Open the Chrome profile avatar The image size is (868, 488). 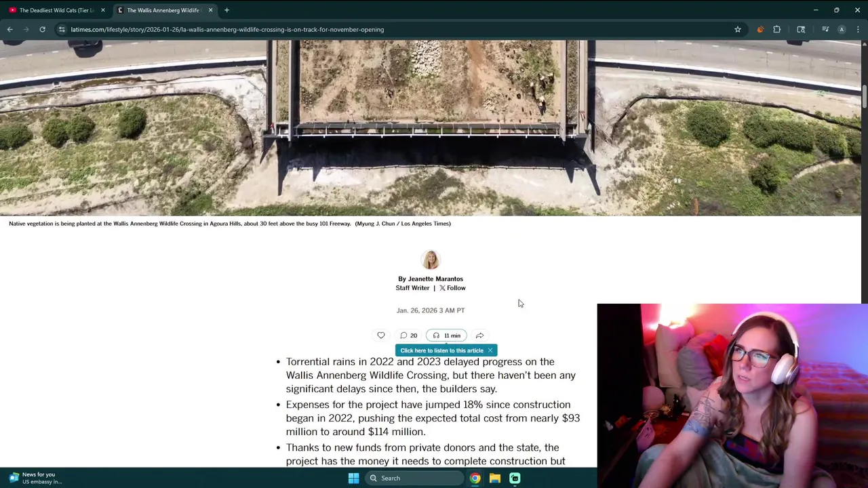click(842, 29)
